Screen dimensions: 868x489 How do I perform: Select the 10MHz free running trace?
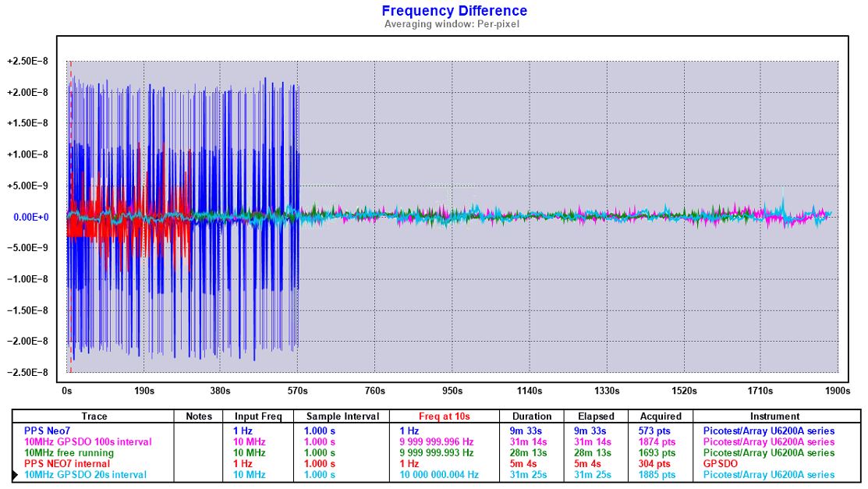[69, 452]
